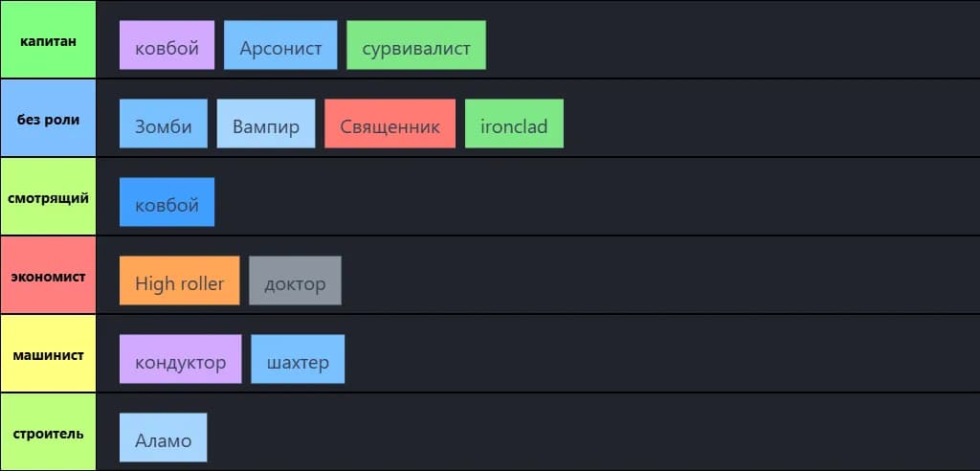Click the Вампир tile
The width and height of the screenshot is (980, 471).
[x=266, y=123]
